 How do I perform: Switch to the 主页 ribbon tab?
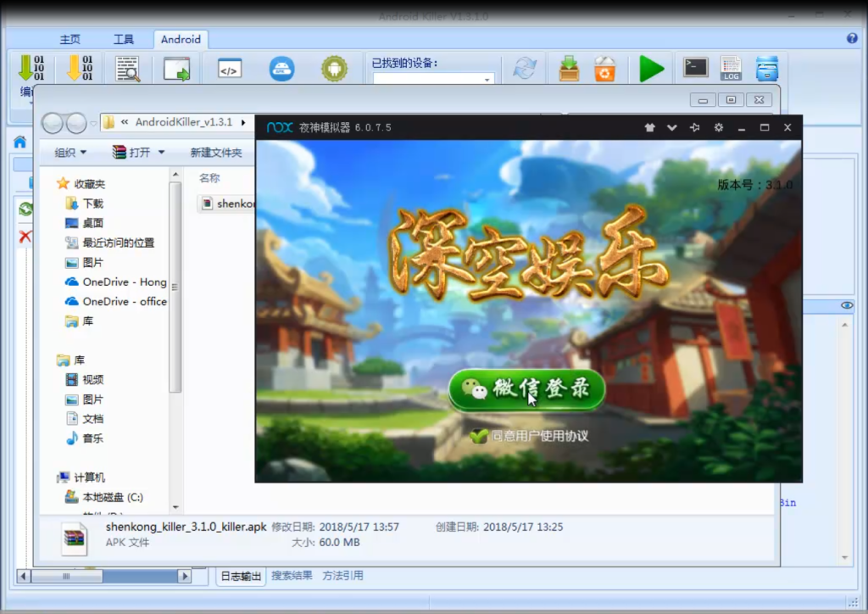click(x=70, y=39)
